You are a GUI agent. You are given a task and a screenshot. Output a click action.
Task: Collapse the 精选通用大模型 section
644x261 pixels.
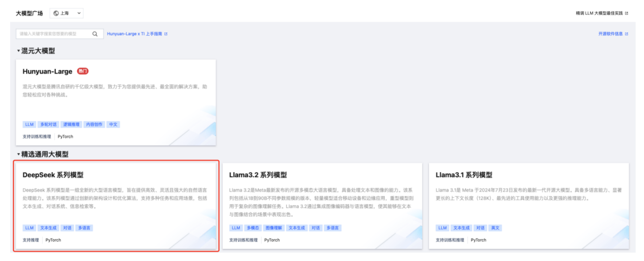[19, 154]
